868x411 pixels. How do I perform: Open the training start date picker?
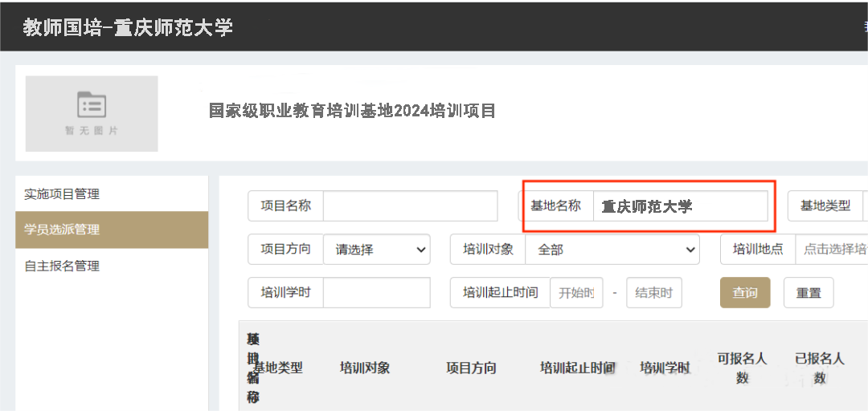tap(575, 293)
